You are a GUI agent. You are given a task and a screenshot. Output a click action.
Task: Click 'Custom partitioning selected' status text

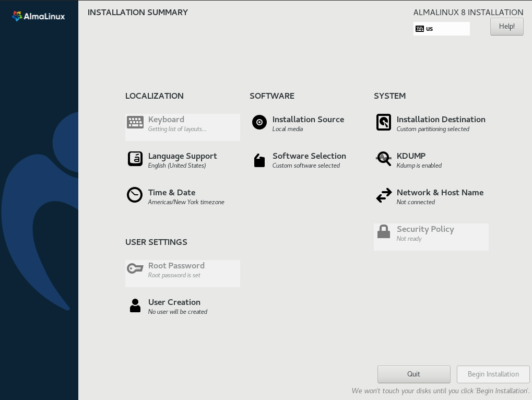433,129
